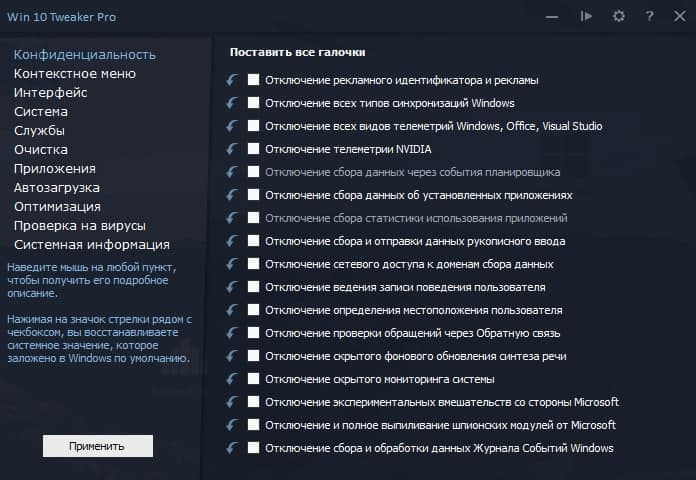Switch to the Службы section

click(x=40, y=131)
